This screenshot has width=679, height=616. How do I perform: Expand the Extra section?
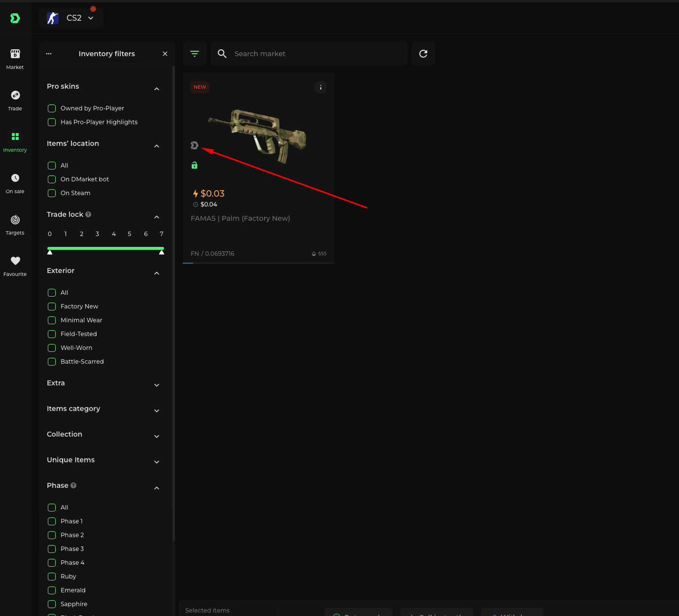click(x=157, y=385)
